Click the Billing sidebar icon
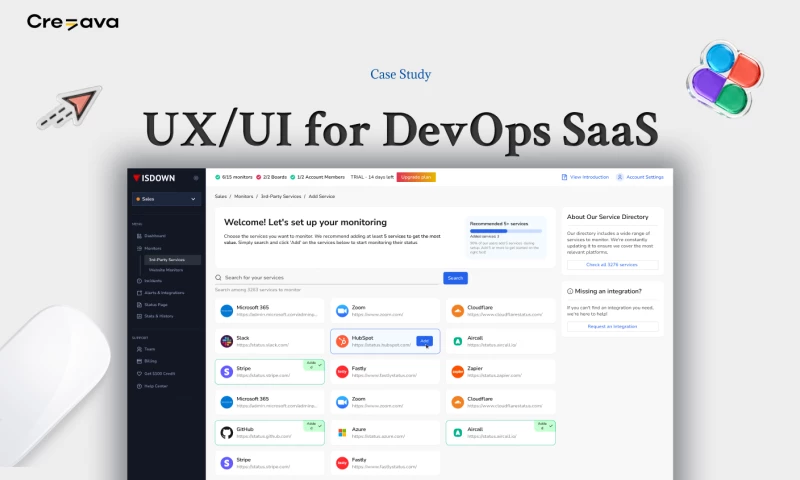Screen dimensions: 800x480 coord(139,361)
